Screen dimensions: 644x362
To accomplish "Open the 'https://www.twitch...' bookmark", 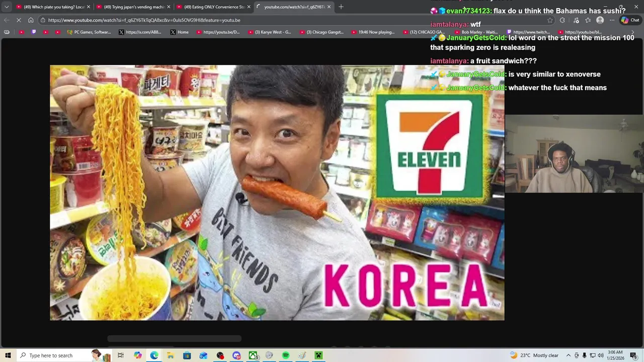I will coord(528,32).
